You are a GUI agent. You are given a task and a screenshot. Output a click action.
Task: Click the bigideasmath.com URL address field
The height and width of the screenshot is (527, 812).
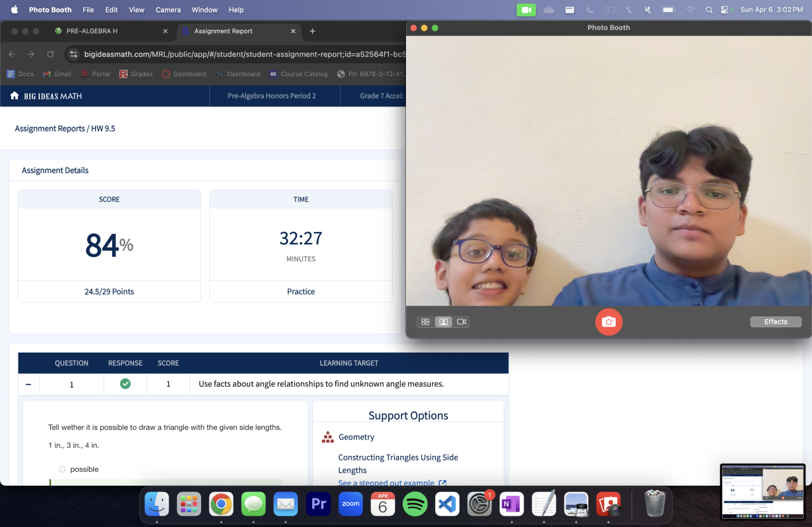point(244,55)
